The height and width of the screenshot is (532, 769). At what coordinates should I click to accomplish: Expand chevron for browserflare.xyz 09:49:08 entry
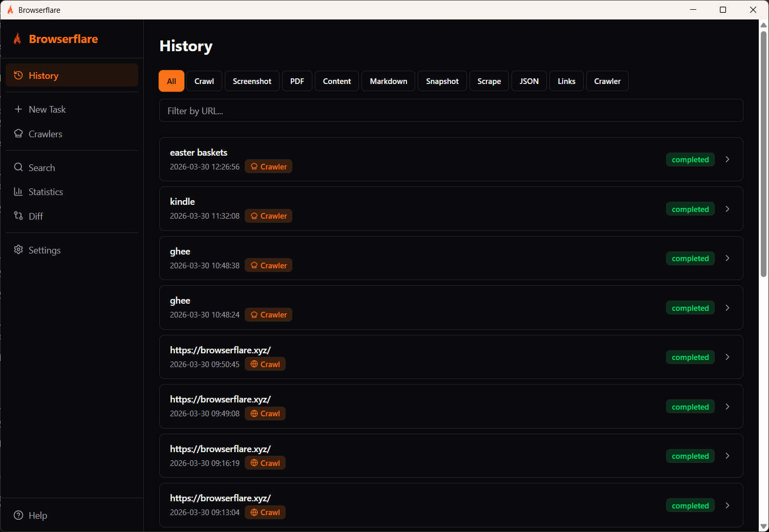point(728,407)
